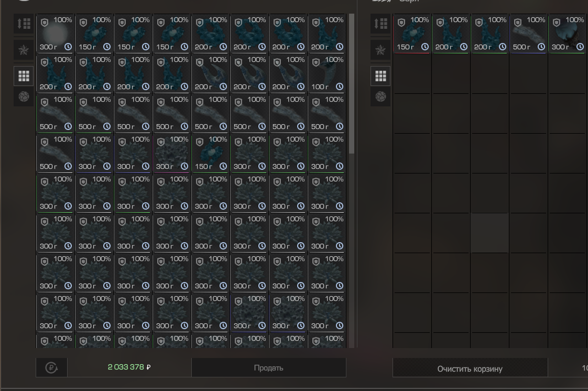The image size is (588, 391).
Task: Open favorites star filter in left inventory sidebar
Action: point(24,50)
